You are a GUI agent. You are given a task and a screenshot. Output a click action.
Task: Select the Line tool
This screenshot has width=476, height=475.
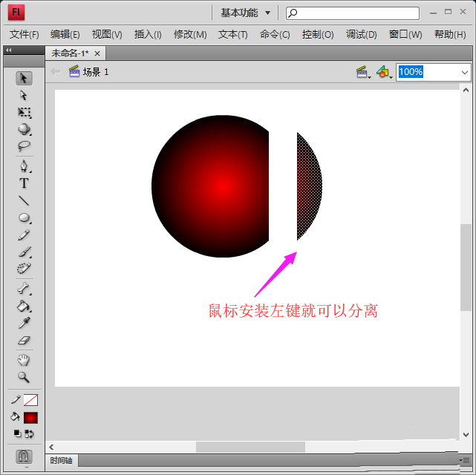pyautogui.click(x=24, y=200)
